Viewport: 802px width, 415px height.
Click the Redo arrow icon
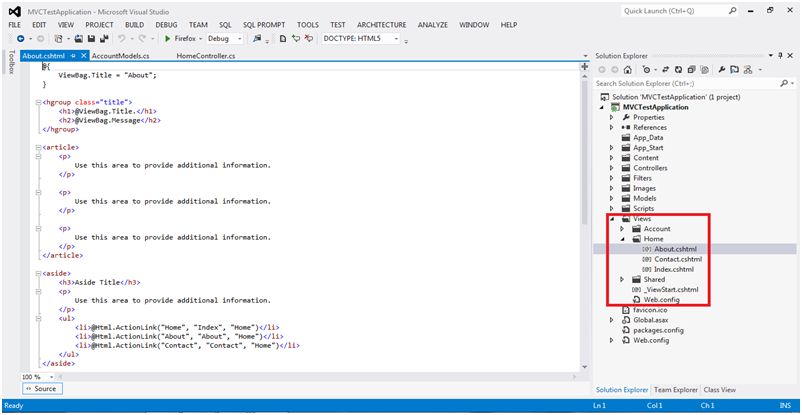(x=142, y=38)
